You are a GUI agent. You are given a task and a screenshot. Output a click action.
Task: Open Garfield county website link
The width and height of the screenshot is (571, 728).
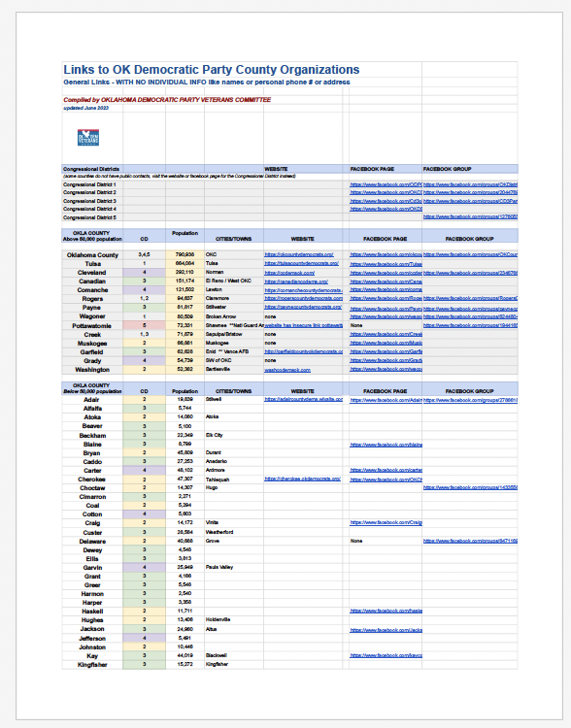pos(303,352)
